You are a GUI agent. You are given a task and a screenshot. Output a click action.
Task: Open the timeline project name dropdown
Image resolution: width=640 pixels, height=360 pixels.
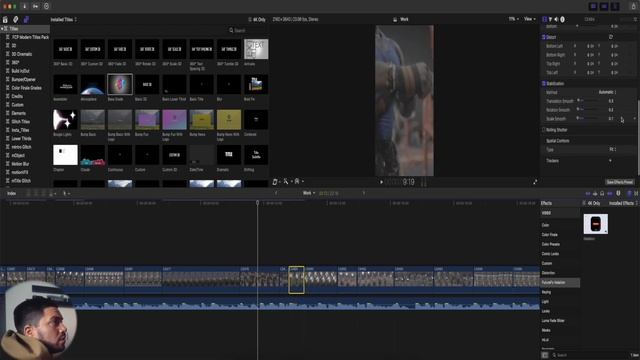[x=309, y=193]
